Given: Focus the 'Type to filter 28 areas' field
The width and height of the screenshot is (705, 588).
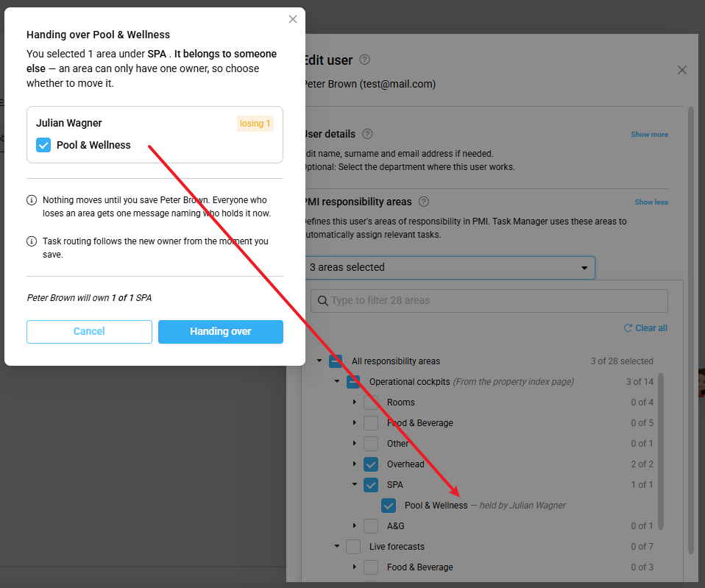Looking at the screenshot, I should [489, 301].
